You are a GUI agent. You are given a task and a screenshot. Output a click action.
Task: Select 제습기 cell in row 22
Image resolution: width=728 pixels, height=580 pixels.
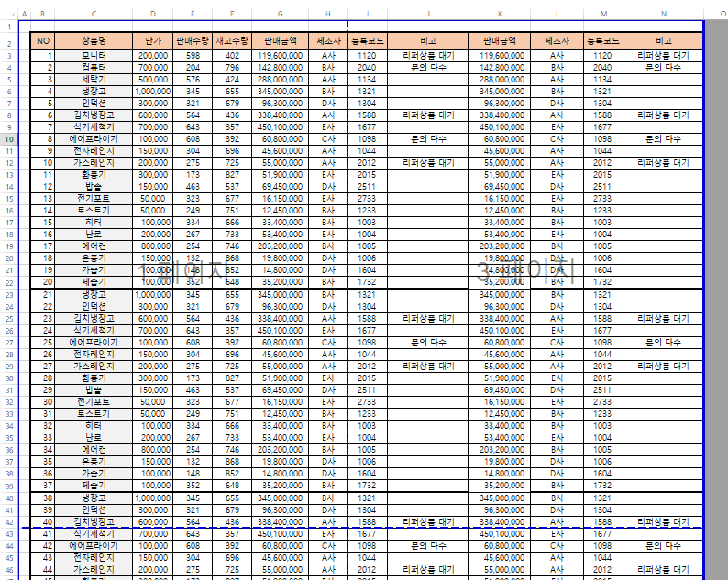(x=94, y=282)
